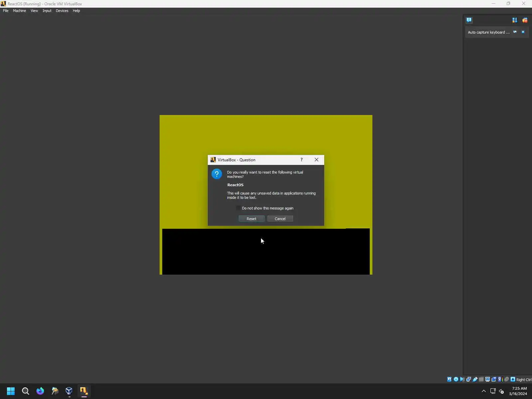Close the ReactOS VirtualBox window
This screenshot has height=399, width=532.
(524, 4)
